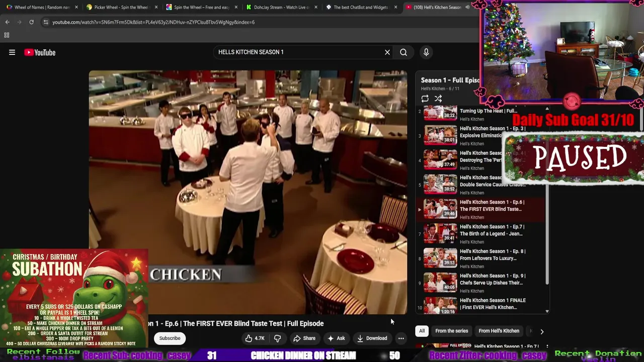
Task: Select the From Hell's Kitchen chip
Action: click(499, 331)
